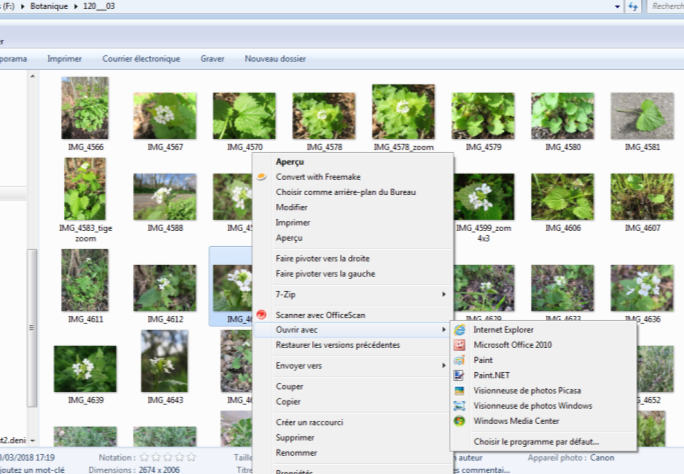The image size is (684, 474).
Task: Expand the Envoyer vers submenu
Action: pyautogui.click(x=444, y=366)
